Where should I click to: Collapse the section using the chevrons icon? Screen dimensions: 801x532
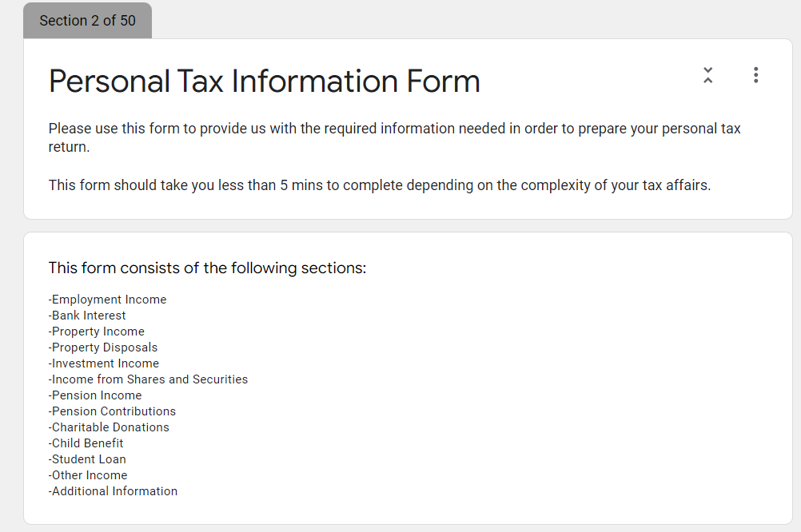[707, 76]
